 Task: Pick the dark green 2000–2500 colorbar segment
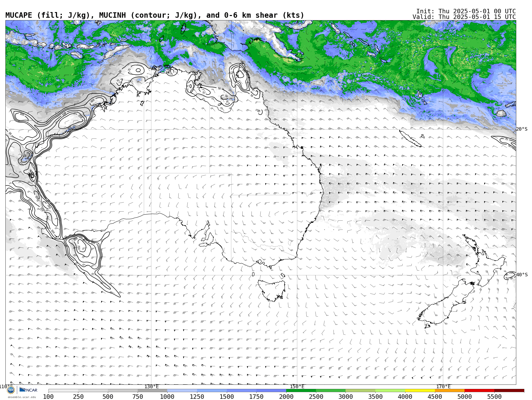pyautogui.click(x=301, y=391)
